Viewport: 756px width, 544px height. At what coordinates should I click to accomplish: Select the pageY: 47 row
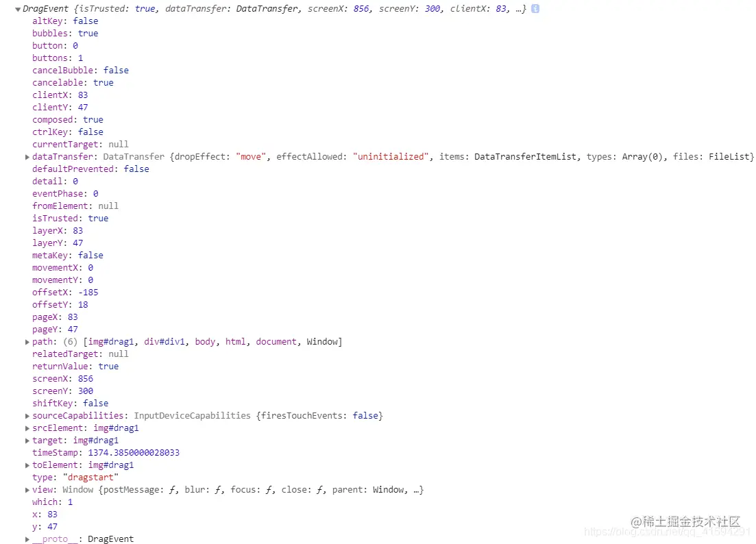55,330
